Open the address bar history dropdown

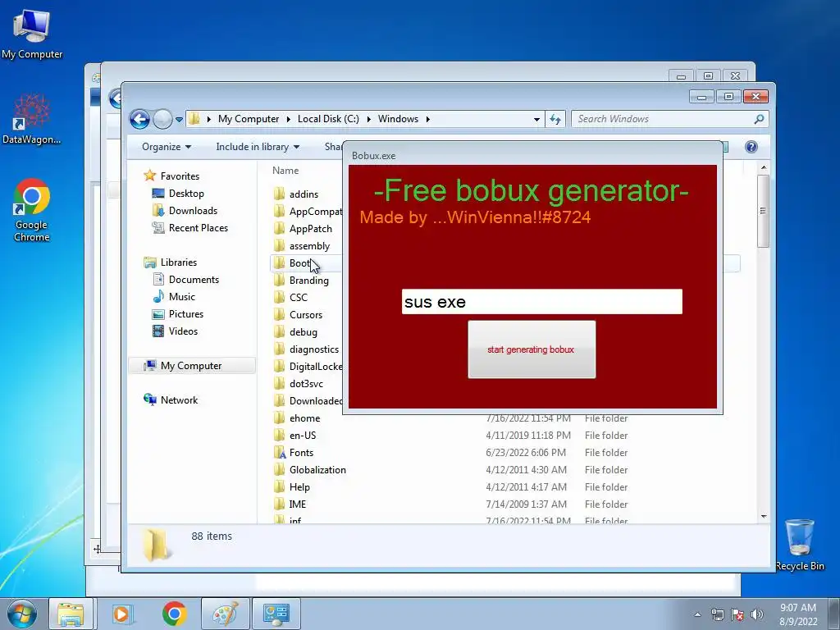click(536, 120)
